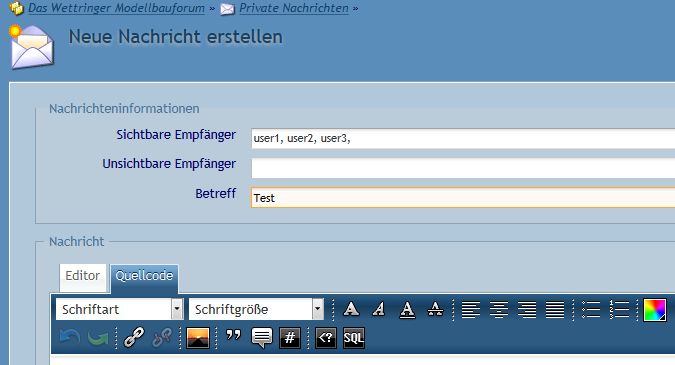
Task: Click the Nachrichteninformationen section title
Action: (x=124, y=108)
